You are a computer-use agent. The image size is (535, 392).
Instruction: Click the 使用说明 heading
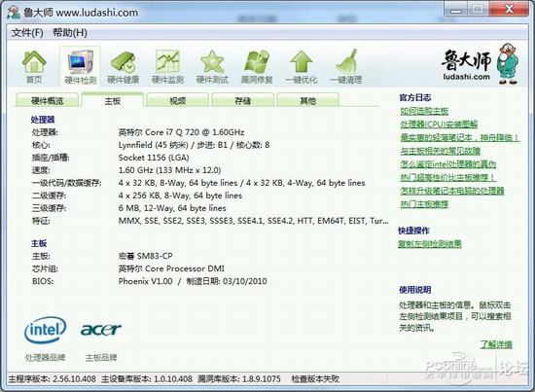pos(415,290)
